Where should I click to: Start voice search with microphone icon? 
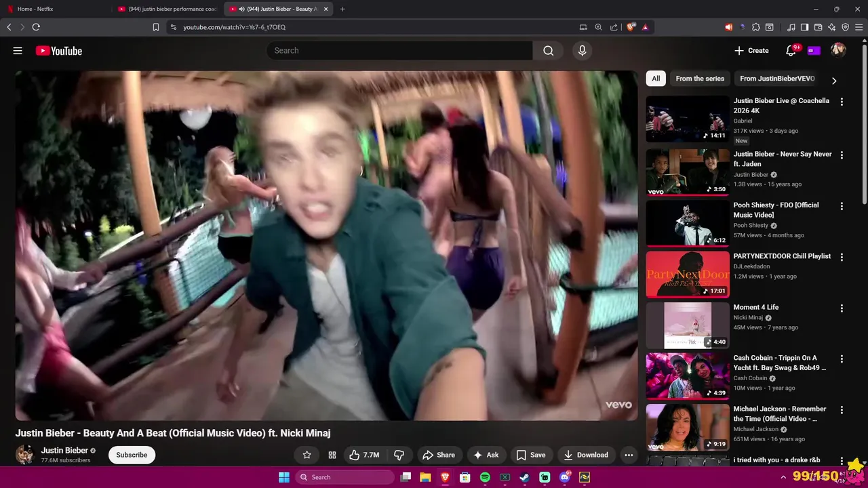pyautogui.click(x=582, y=51)
